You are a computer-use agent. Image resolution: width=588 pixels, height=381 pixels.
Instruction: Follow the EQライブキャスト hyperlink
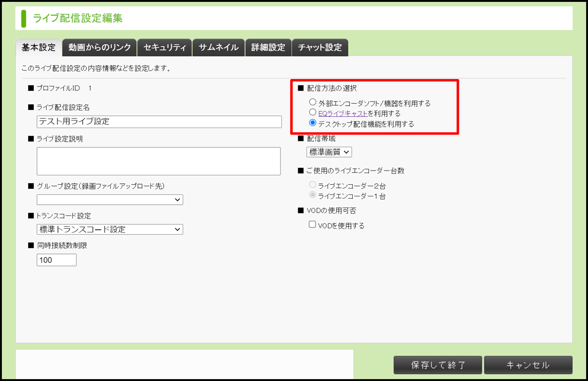343,113
